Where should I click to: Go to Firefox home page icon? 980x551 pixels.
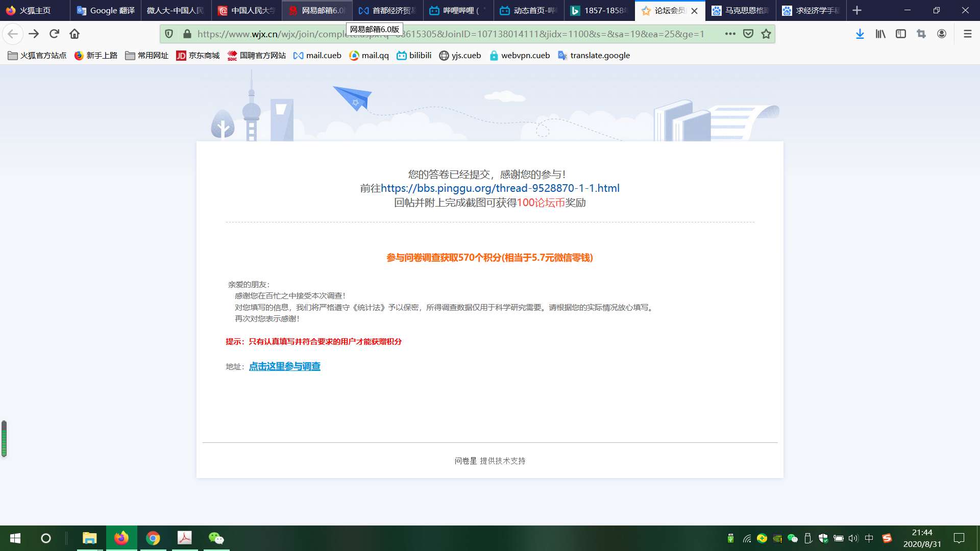tap(75, 34)
